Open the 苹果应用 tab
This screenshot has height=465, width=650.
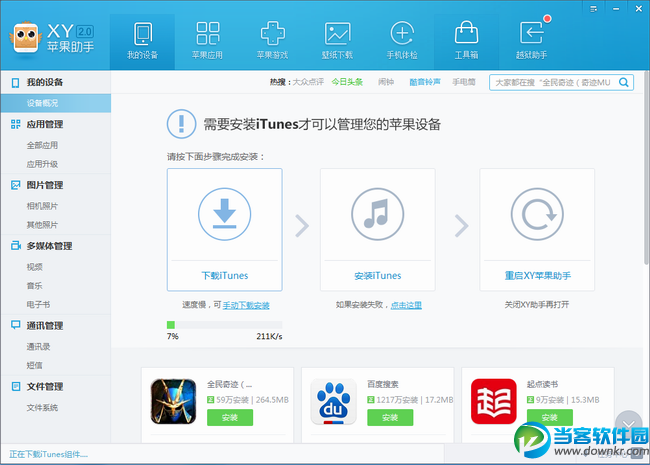click(x=207, y=41)
